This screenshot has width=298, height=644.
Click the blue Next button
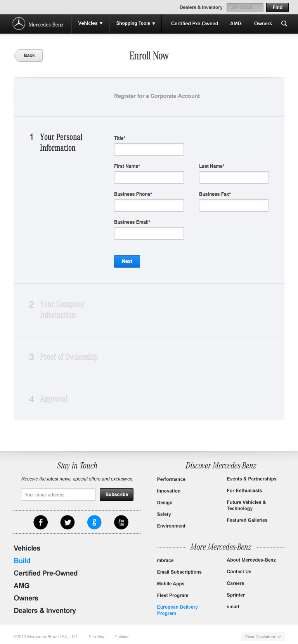point(127,261)
